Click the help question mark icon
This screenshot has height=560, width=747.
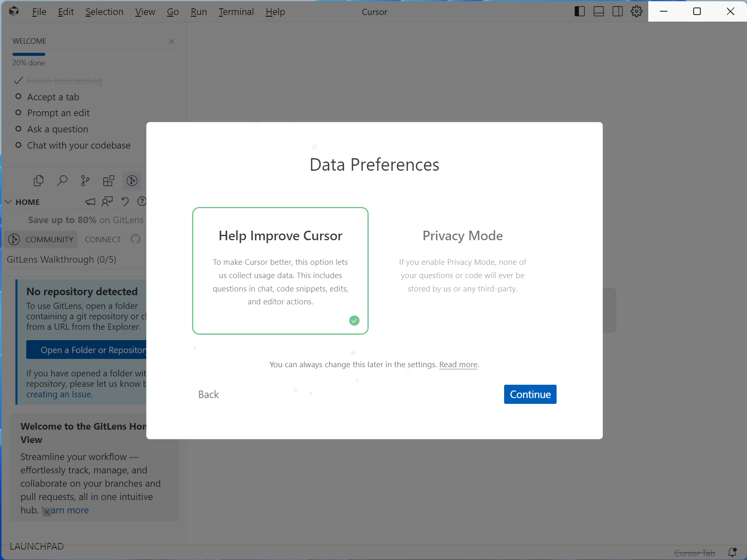(142, 202)
